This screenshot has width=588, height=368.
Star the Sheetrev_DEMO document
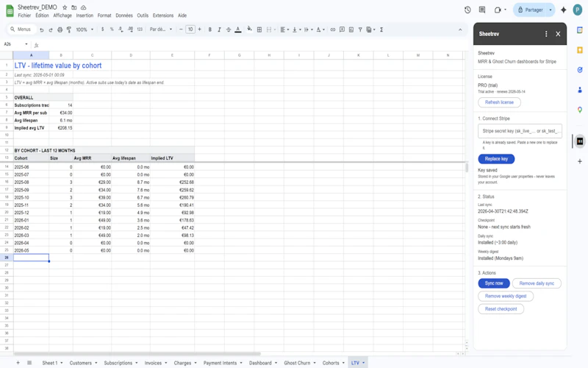(65, 7)
